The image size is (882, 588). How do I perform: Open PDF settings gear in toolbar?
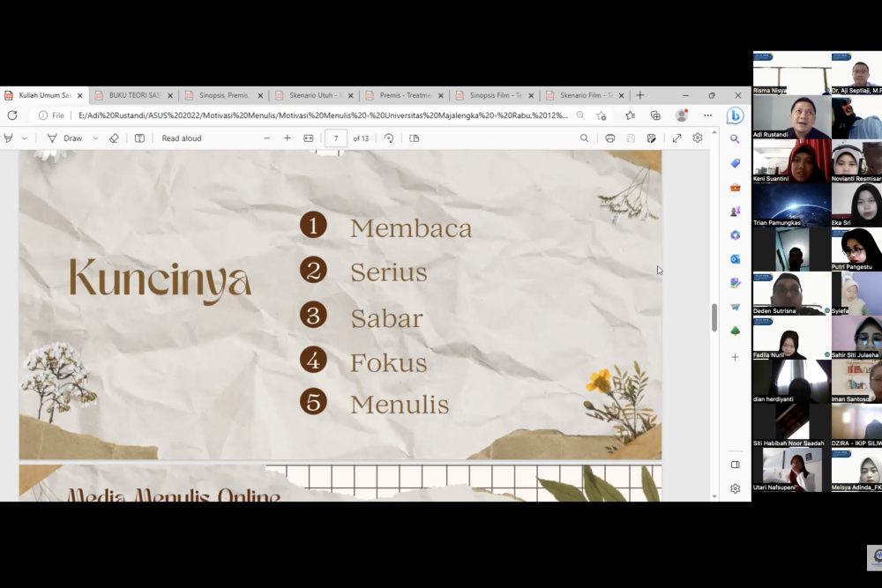pyautogui.click(x=698, y=138)
